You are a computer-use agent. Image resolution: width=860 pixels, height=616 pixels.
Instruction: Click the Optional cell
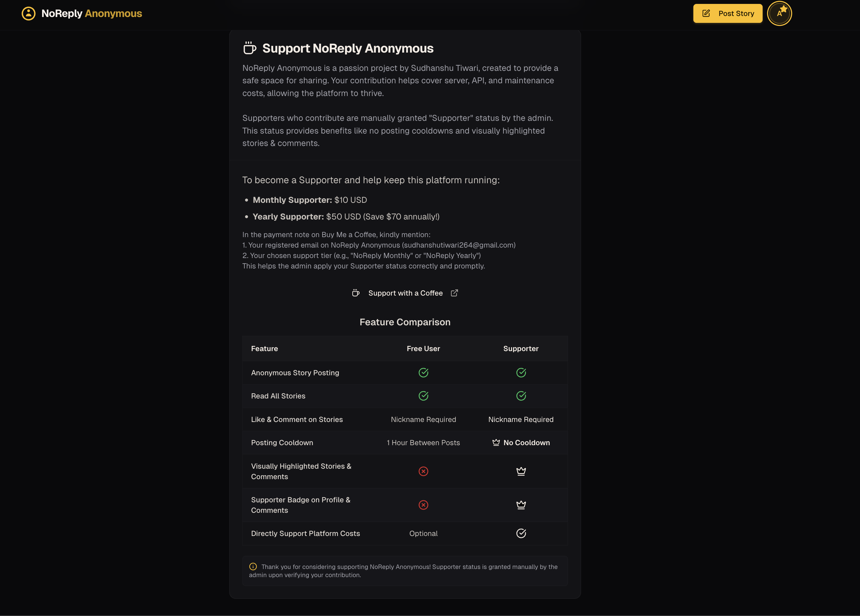pyautogui.click(x=423, y=533)
